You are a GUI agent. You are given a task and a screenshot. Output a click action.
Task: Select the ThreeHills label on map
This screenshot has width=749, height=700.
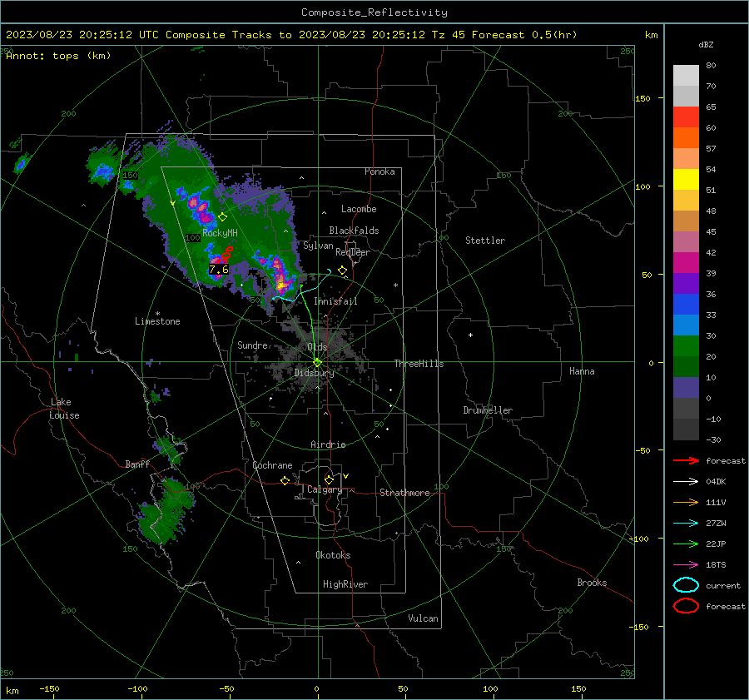[419, 364]
